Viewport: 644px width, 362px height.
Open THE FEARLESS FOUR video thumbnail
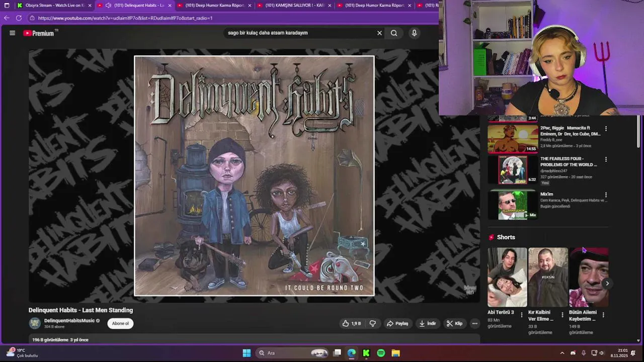513,169
